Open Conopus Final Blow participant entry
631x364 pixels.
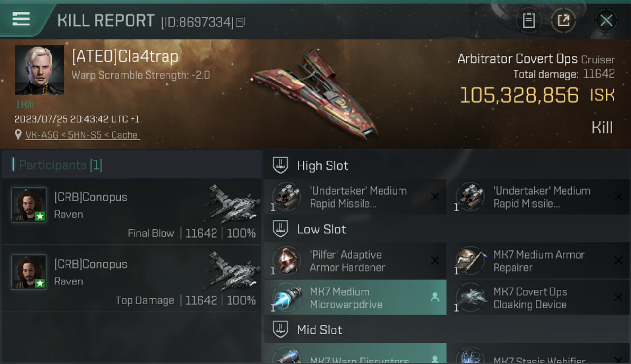point(132,211)
